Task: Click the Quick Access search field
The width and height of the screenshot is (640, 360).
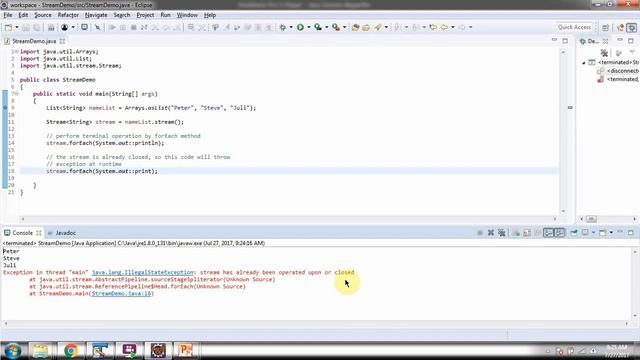Action: 574,27
